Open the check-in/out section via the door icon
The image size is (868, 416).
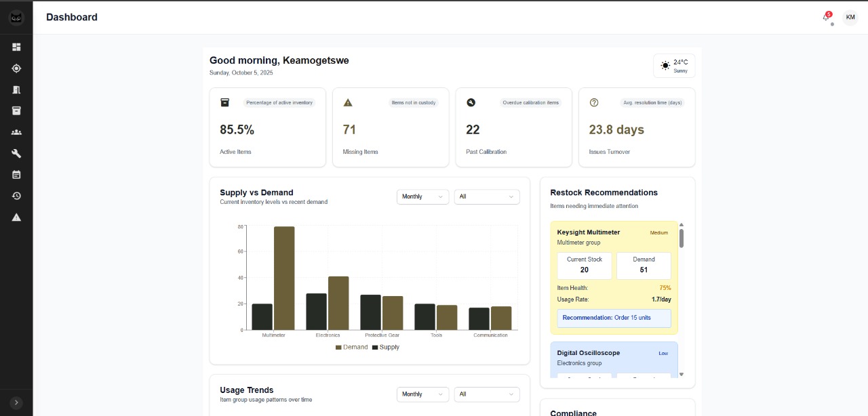coord(16,89)
